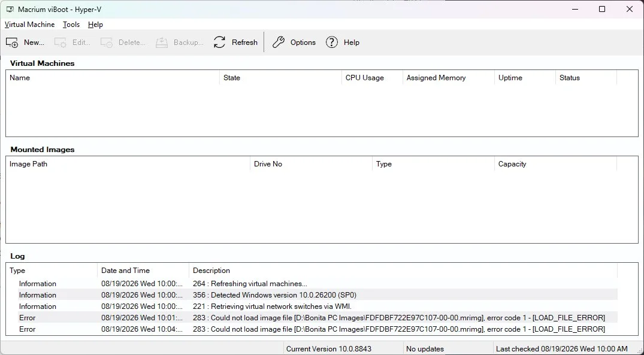Click the Drive No column header

(x=311, y=164)
